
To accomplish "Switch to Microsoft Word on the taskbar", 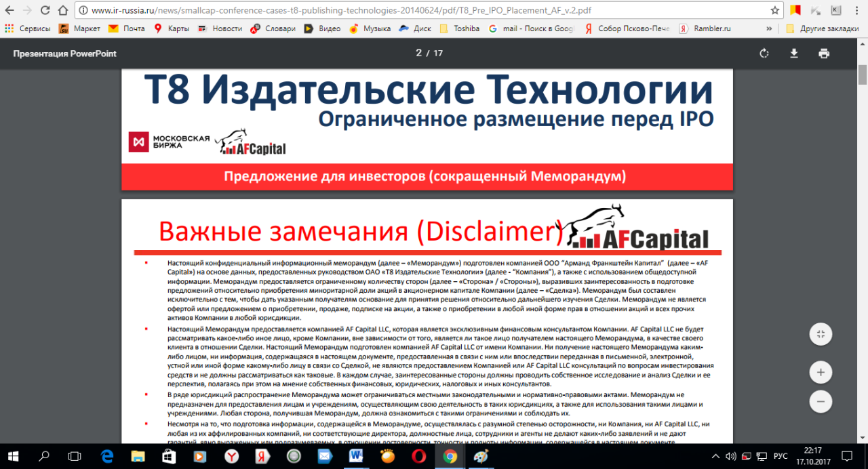I will tap(356, 456).
